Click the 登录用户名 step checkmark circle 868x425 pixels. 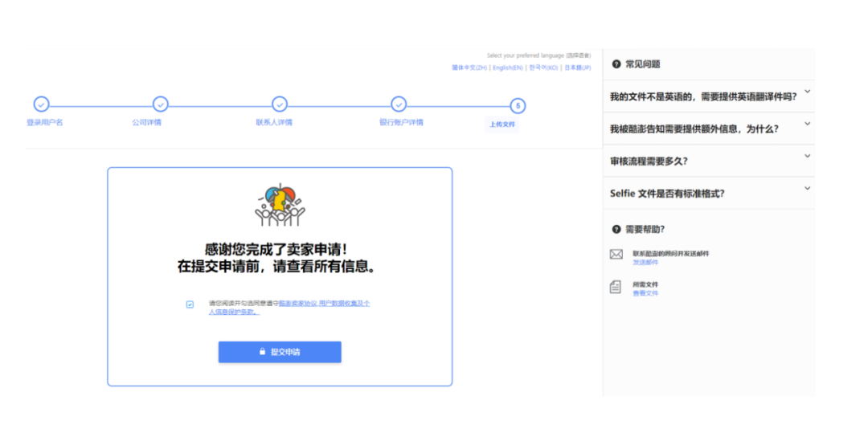[x=41, y=104]
